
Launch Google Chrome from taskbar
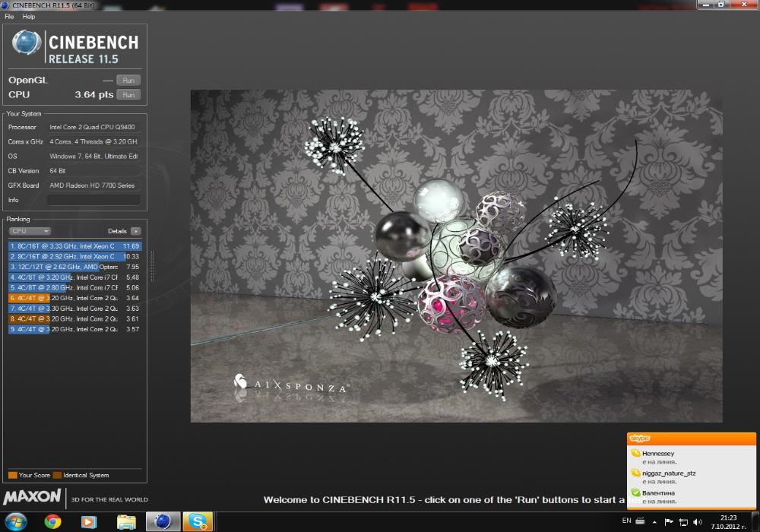(x=53, y=522)
